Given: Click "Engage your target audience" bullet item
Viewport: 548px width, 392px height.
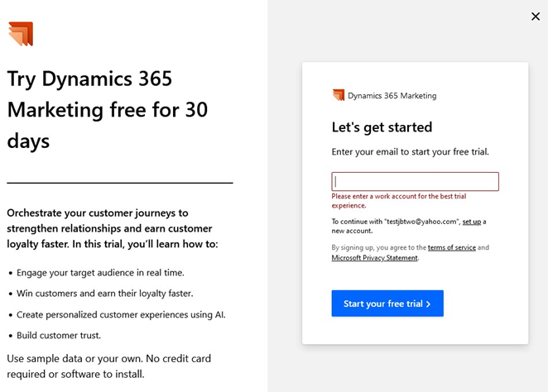Looking at the screenshot, I should (x=100, y=272).
